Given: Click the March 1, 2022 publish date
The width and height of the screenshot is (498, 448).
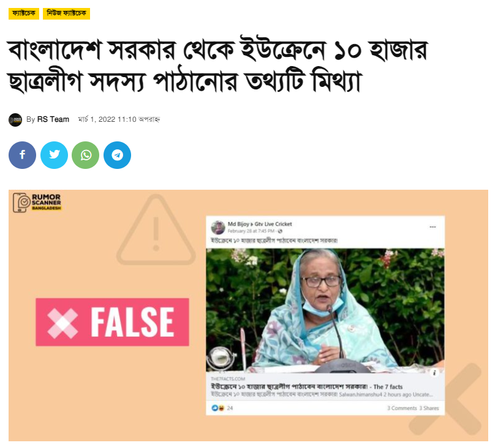Looking at the screenshot, I should (119, 119).
